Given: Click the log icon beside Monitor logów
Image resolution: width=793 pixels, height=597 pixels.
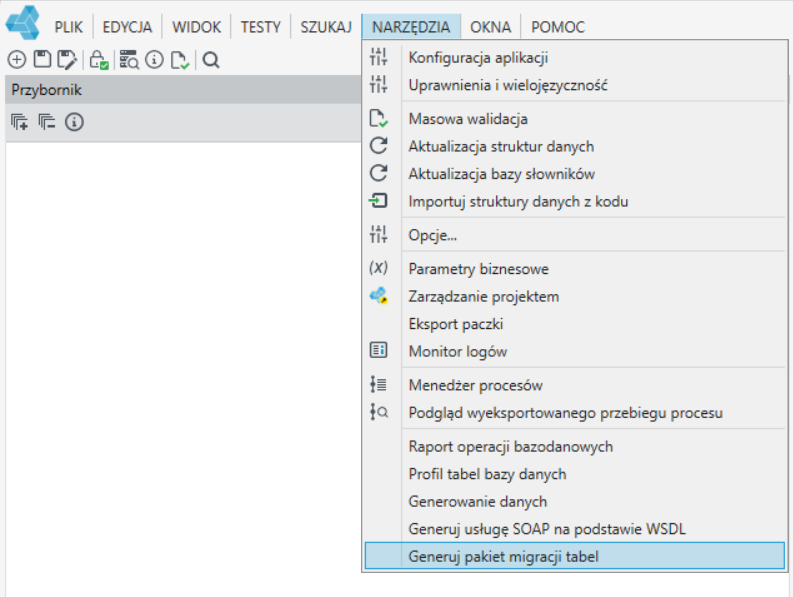Looking at the screenshot, I should [378, 350].
